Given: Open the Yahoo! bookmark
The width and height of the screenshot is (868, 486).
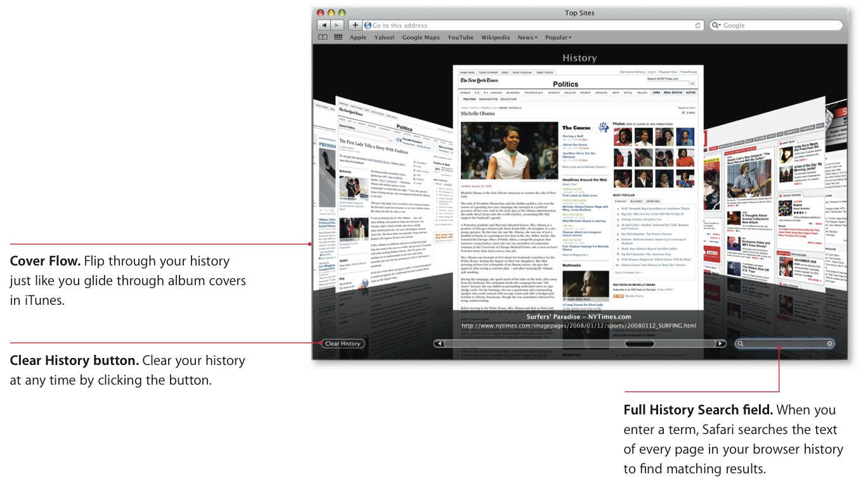Looking at the screenshot, I should 384,37.
